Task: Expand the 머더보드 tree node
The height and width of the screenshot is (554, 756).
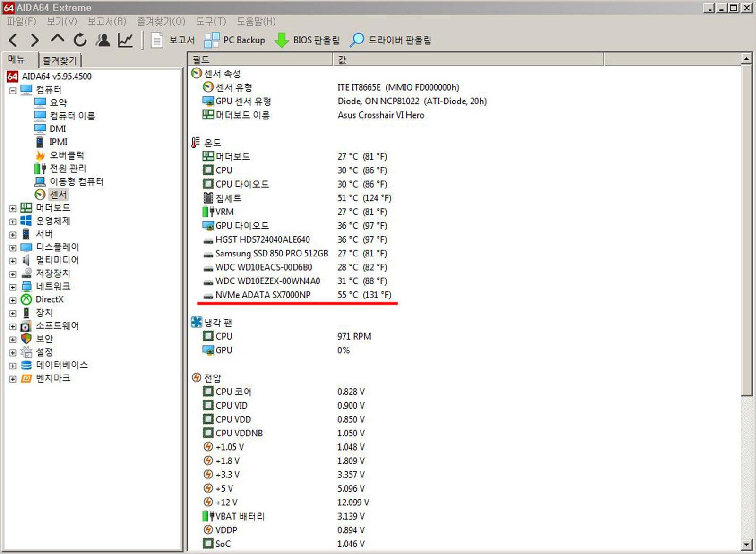Action: pyautogui.click(x=12, y=207)
